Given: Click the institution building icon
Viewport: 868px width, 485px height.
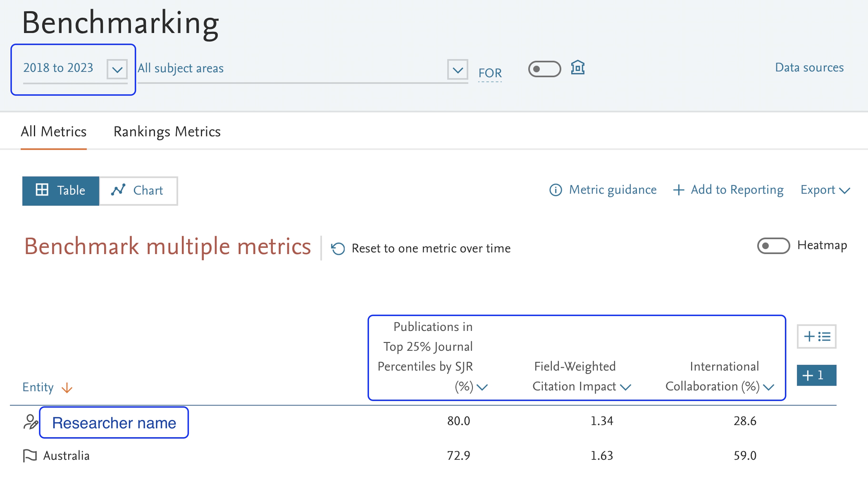Looking at the screenshot, I should click(578, 68).
